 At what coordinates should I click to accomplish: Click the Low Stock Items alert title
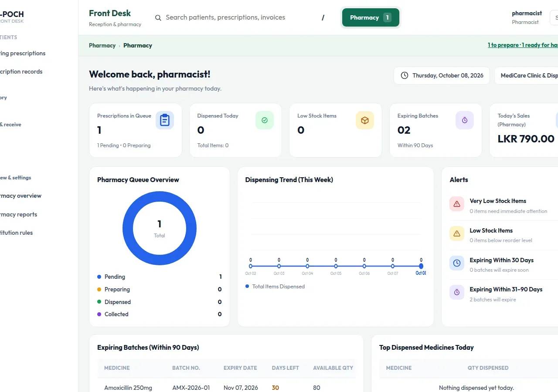491,230
